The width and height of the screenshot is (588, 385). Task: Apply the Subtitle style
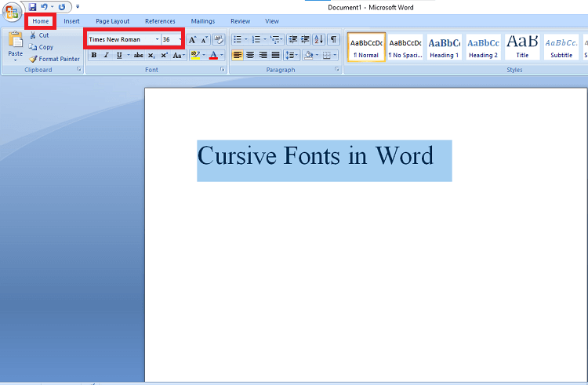pyautogui.click(x=561, y=47)
